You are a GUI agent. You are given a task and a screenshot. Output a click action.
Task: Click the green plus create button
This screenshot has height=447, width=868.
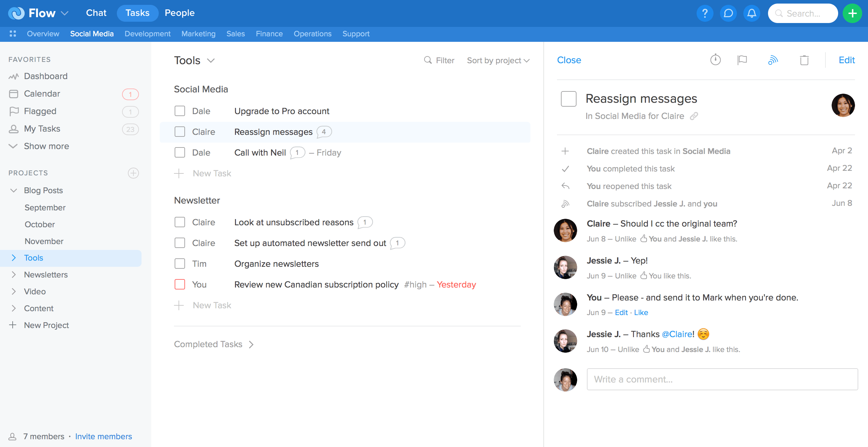[852, 14]
